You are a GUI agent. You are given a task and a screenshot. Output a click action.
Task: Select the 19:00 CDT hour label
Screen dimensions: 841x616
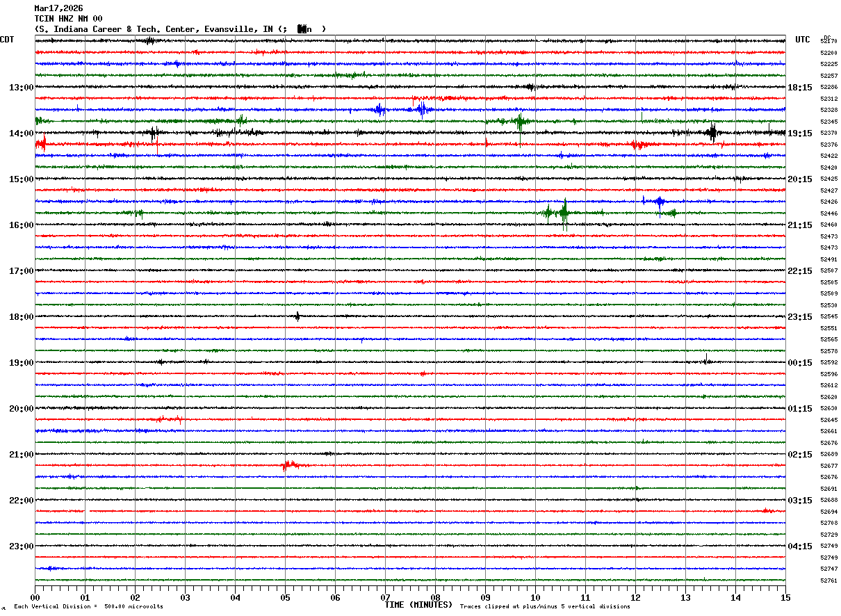tap(21, 363)
